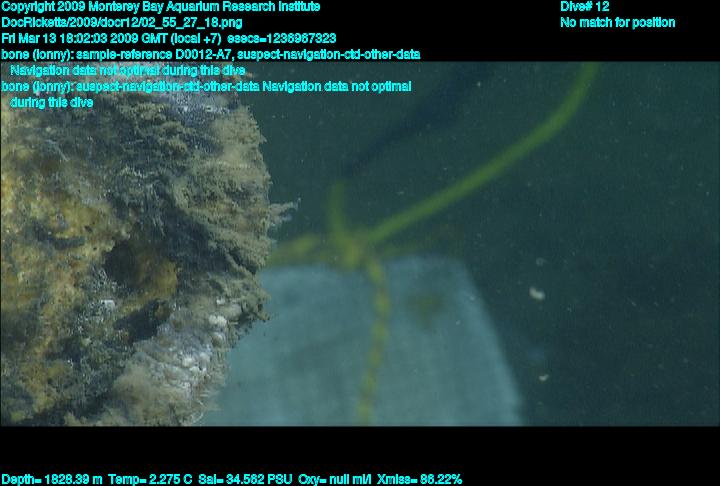Screen dimensions: 720x486
Task: Click the Xmiss percentage value
Action: [420, 480]
